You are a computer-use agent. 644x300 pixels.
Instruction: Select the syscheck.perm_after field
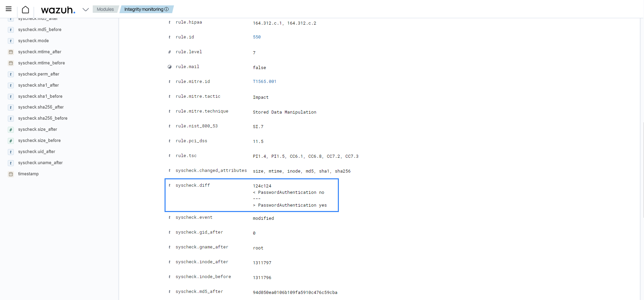coord(39,74)
